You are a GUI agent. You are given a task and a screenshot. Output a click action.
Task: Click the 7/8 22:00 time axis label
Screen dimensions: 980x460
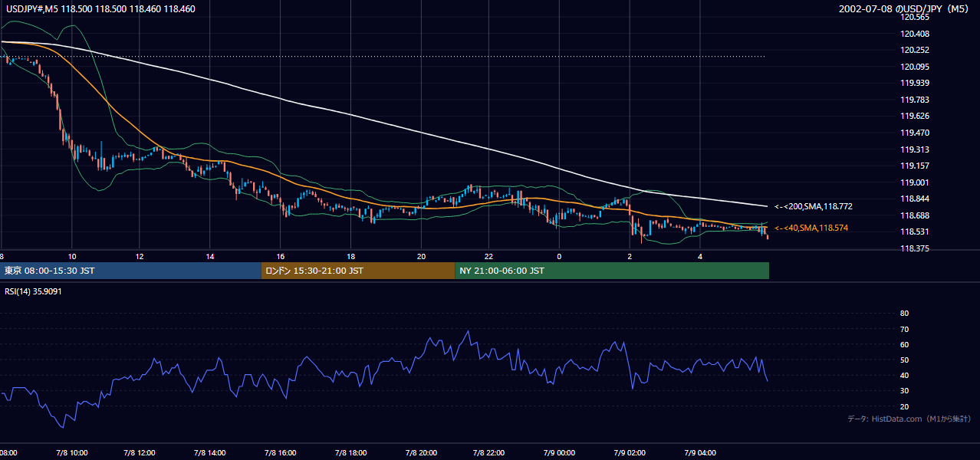[488, 452]
